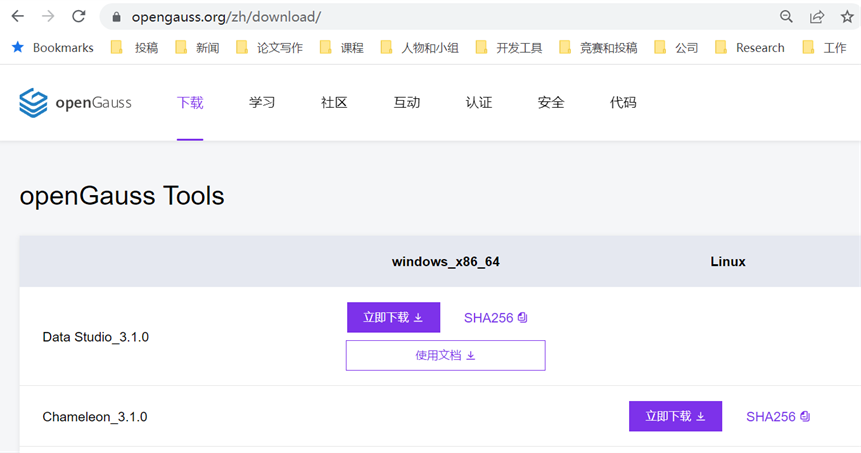
Task: Open Bookmarks star shortcut
Action: [53, 48]
